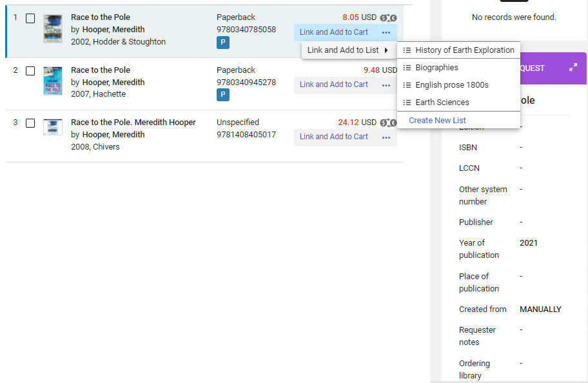Click the blue P badge under ISBN 9780340945278
This screenshot has height=383, width=588.
pyautogui.click(x=223, y=95)
